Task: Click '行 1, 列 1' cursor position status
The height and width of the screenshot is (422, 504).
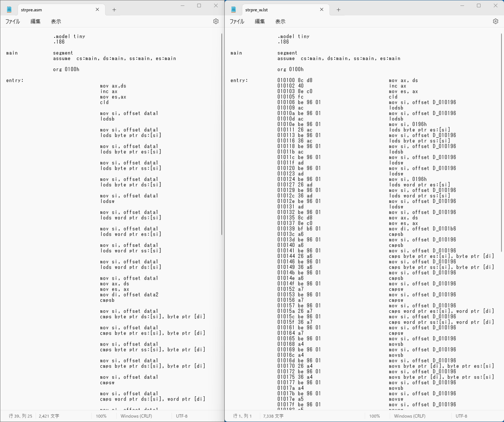Action: 243,416
